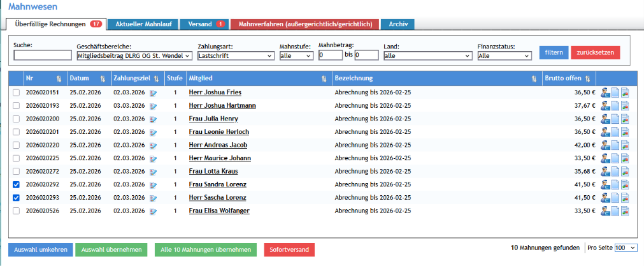Click the Suche search input field
The height and width of the screenshot is (266, 644).
(x=42, y=55)
